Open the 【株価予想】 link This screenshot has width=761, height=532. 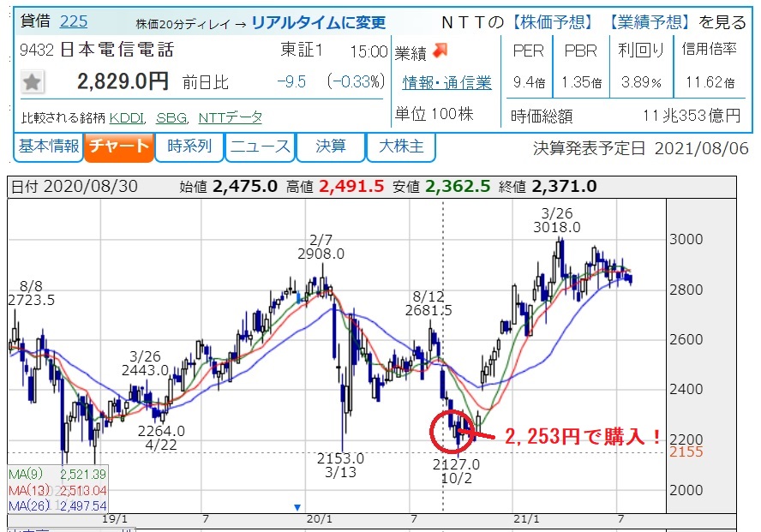coord(553,21)
